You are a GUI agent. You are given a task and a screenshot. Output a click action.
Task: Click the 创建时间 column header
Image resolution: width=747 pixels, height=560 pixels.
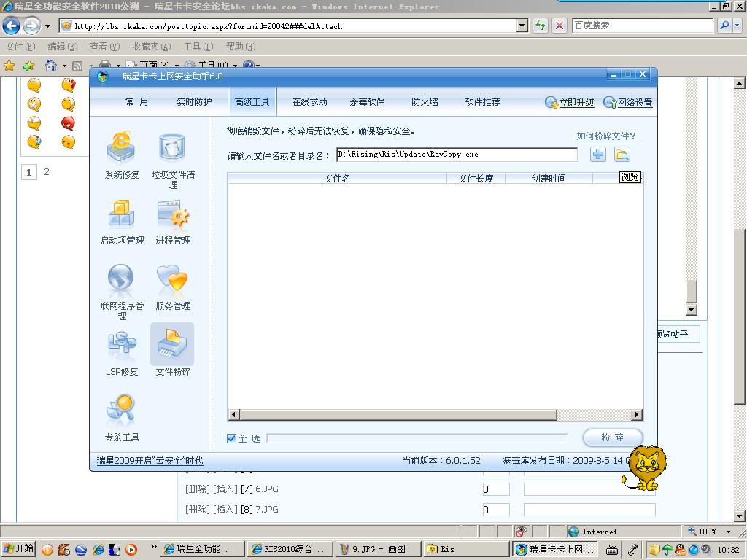pos(549,178)
